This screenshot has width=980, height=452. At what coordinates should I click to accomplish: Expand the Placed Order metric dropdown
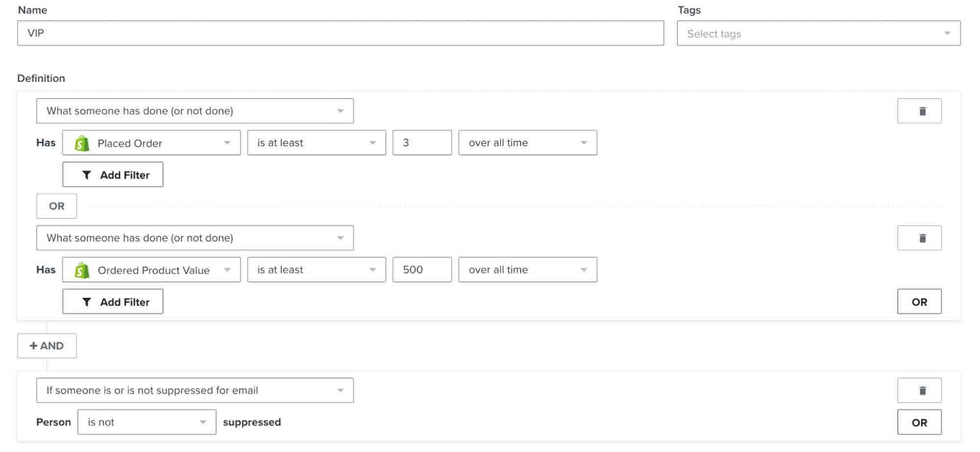coord(151,143)
